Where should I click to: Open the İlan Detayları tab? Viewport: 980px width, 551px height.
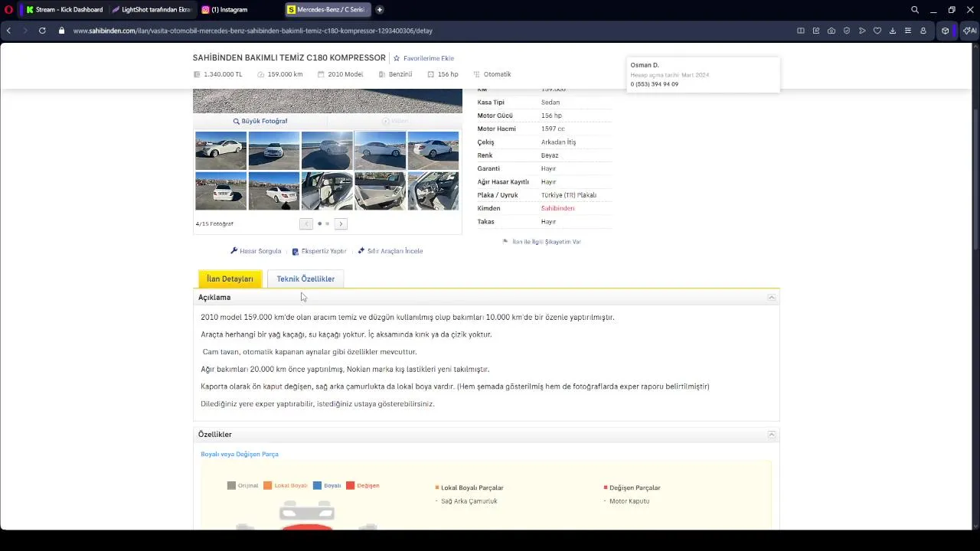click(230, 279)
